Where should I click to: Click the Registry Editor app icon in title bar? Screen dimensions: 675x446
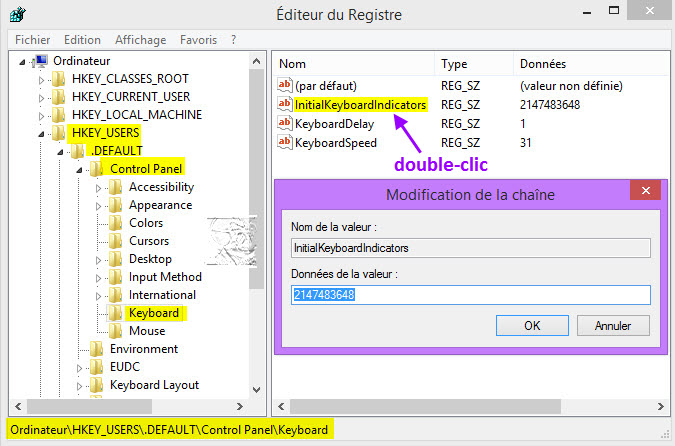tap(18, 14)
